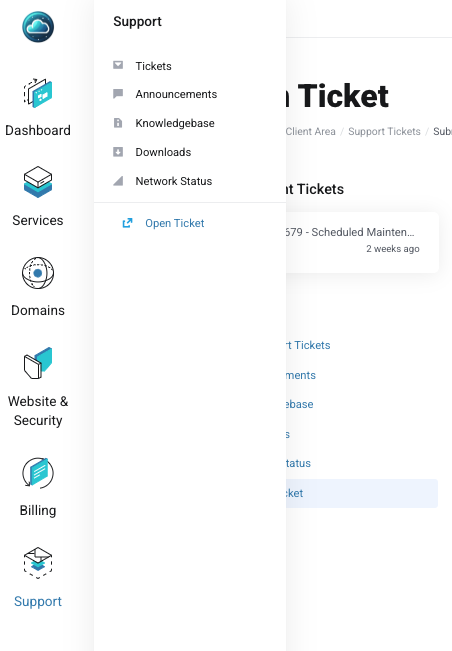Click the Tickets envelope icon
This screenshot has height=651, width=452.
[118, 65]
